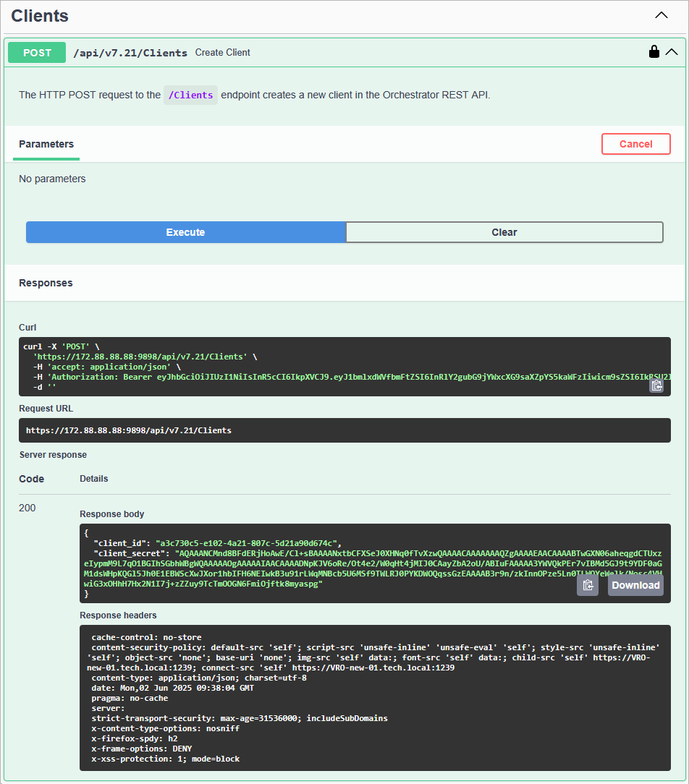Image resolution: width=689 pixels, height=784 pixels.
Task: Click the Clients section heading
Action: tap(40, 16)
